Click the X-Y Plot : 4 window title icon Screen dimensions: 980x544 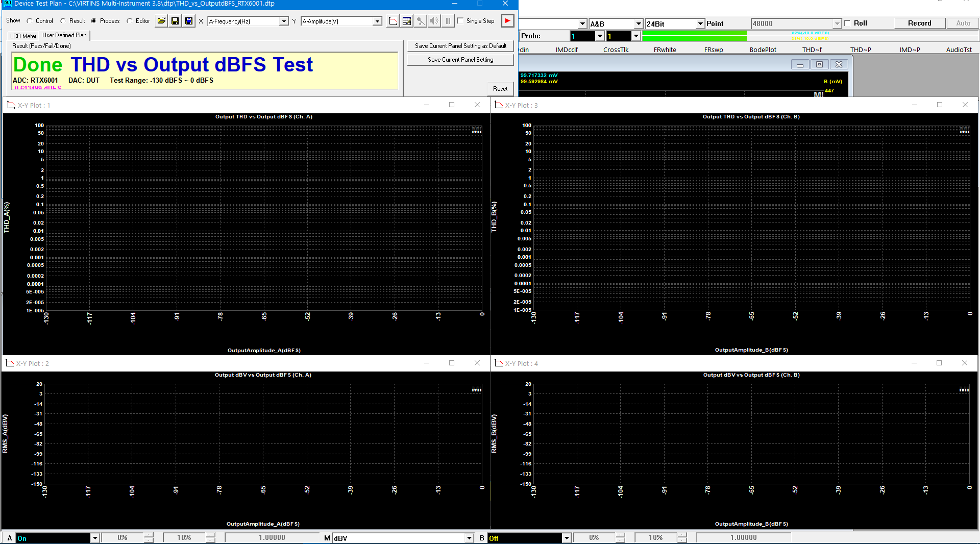click(x=499, y=363)
